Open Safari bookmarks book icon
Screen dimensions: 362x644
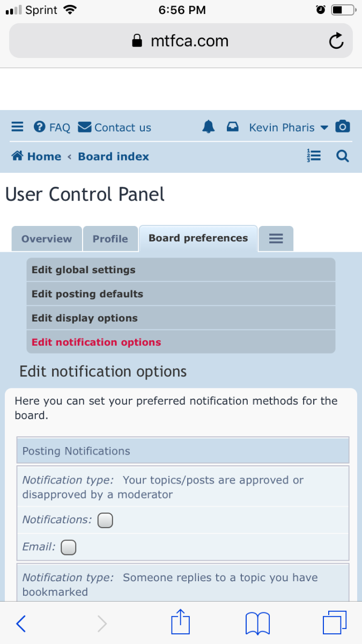257,624
